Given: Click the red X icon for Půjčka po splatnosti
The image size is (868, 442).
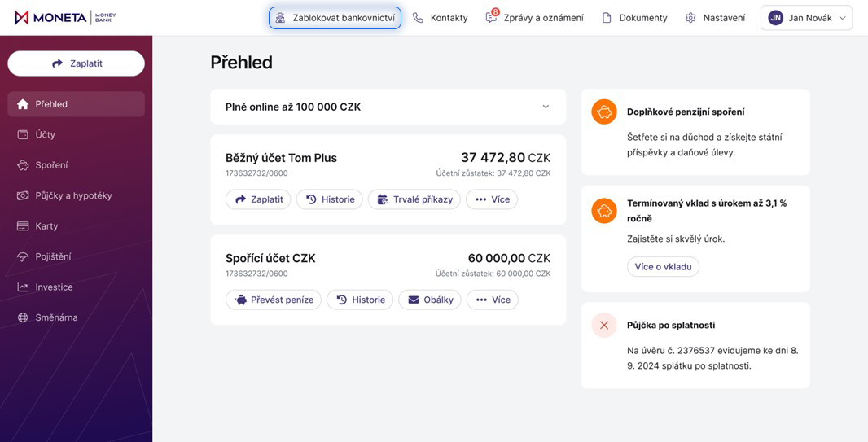Looking at the screenshot, I should (x=604, y=326).
